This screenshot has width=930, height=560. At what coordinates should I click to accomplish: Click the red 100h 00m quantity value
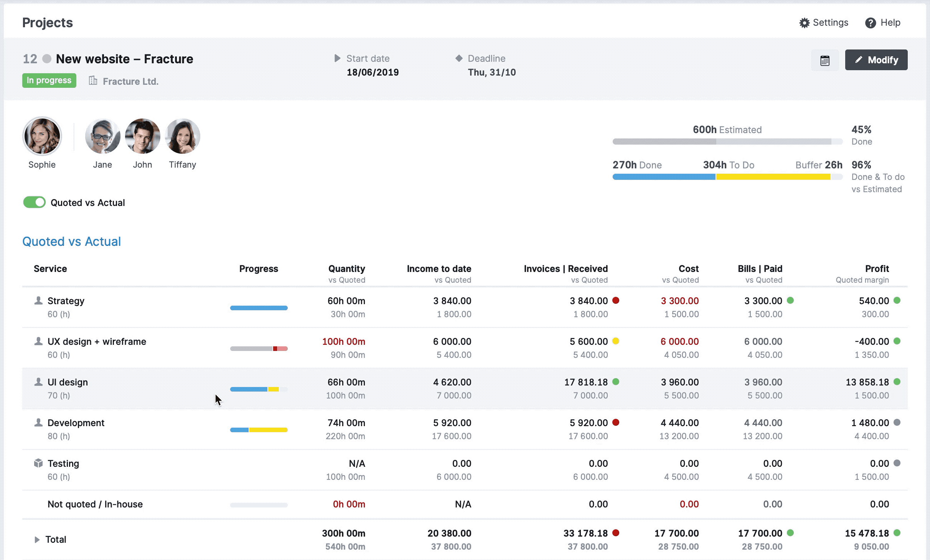[x=343, y=341]
